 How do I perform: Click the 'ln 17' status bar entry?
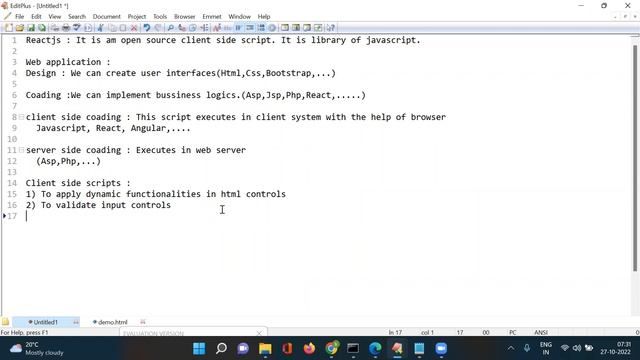(x=395, y=333)
